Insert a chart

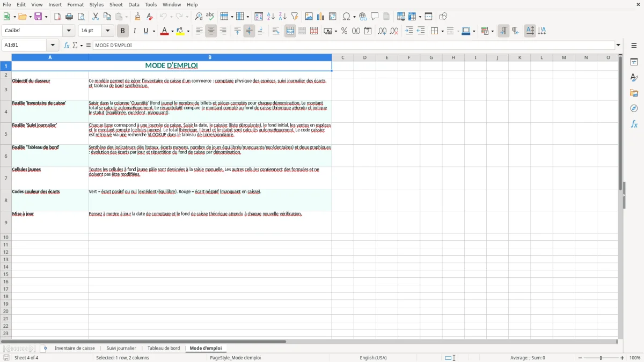coord(321,17)
